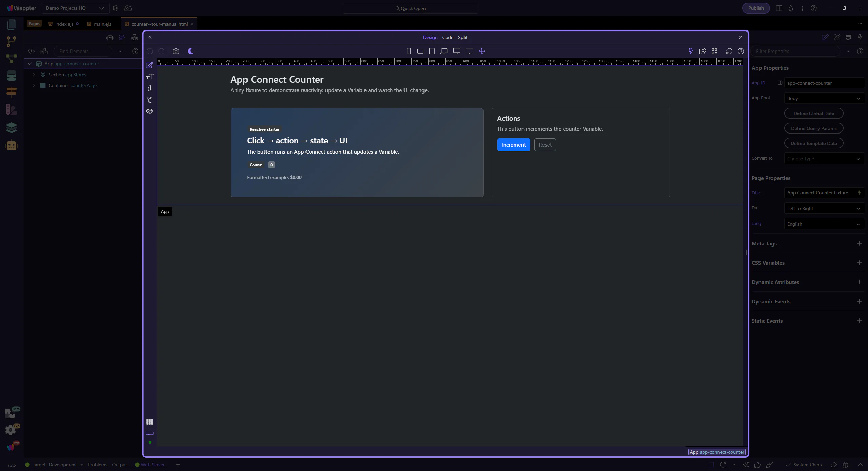Select the large desktop viewport icon
The width and height of the screenshot is (868, 471).
pyautogui.click(x=469, y=51)
